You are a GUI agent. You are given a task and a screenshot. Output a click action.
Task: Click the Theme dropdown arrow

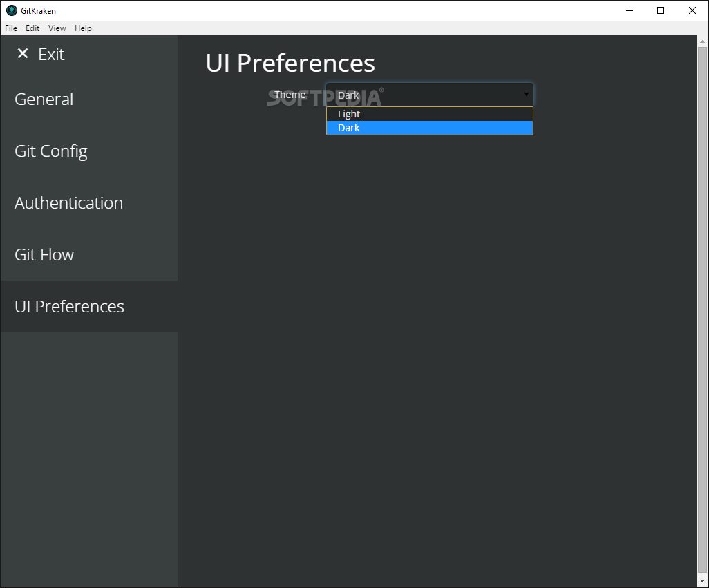click(527, 95)
